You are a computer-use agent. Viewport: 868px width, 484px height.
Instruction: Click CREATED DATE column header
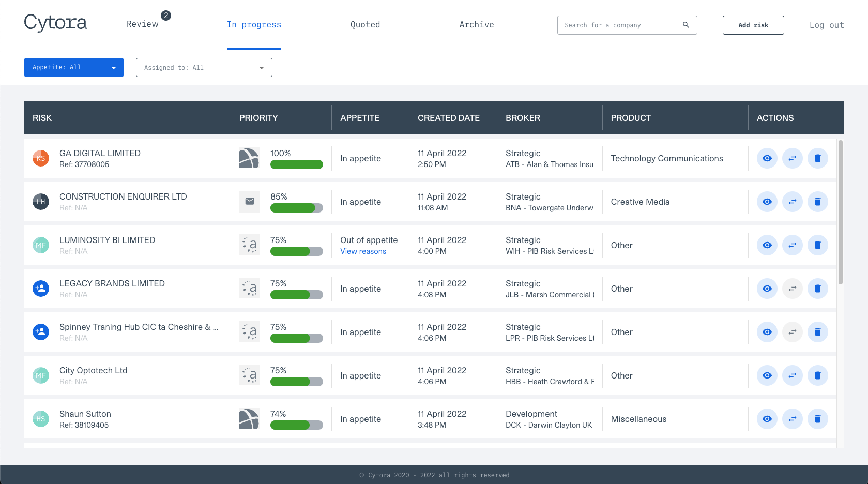[x=449, y=118]
